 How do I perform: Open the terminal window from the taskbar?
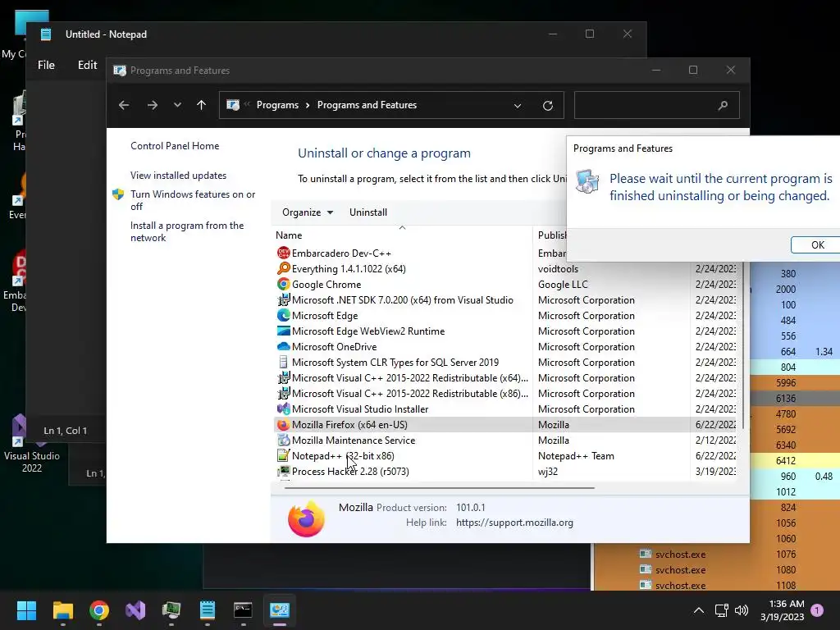coord(243,610)
